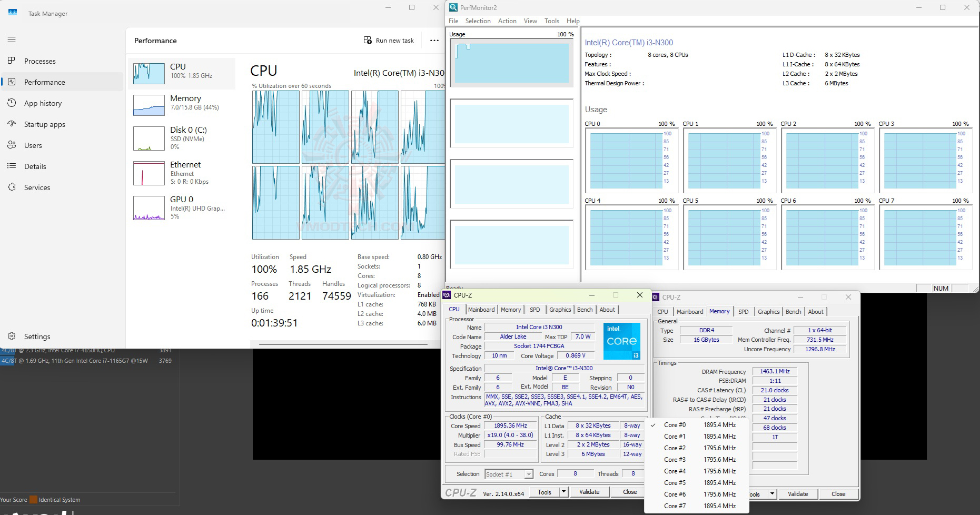This screenshot has height=515, width=980.
Task: Open Processes page in Task Manager
Action: click(62, 61)
